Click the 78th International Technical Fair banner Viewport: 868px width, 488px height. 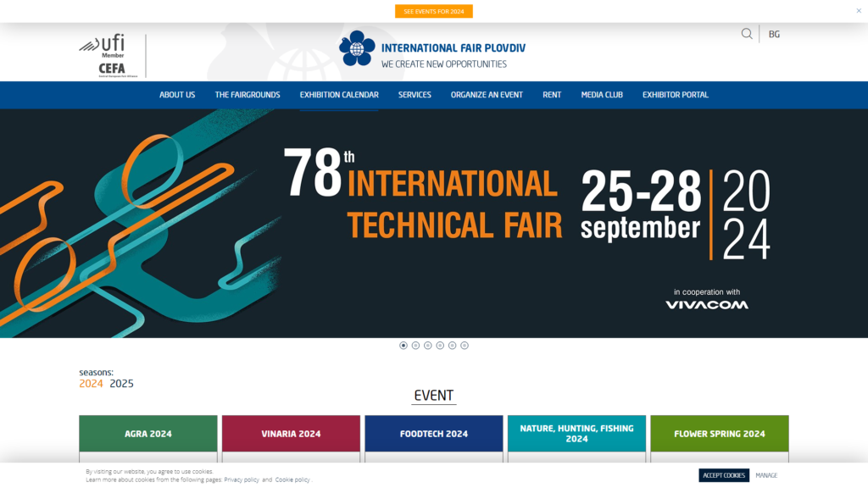pyautogui.click(x=434, y=224)
